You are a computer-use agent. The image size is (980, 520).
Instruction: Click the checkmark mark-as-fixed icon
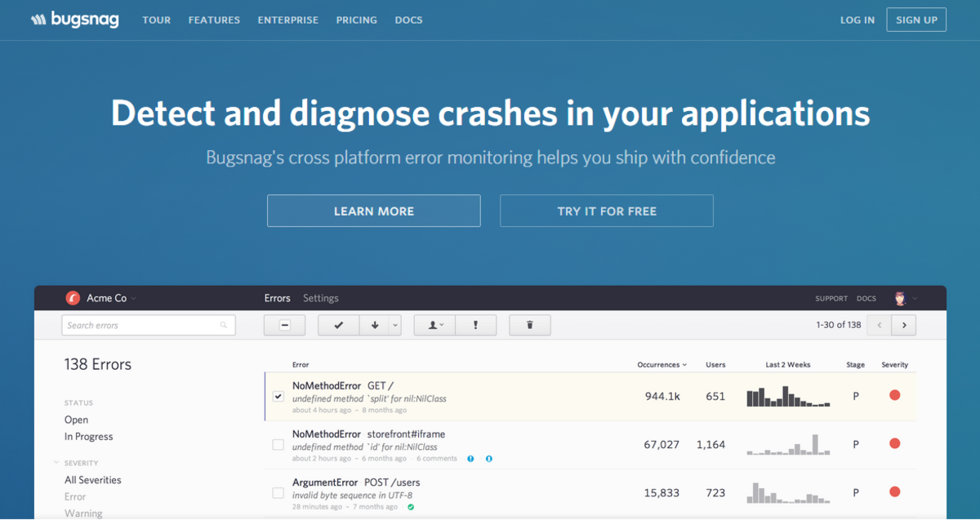[x=339, y=325]
